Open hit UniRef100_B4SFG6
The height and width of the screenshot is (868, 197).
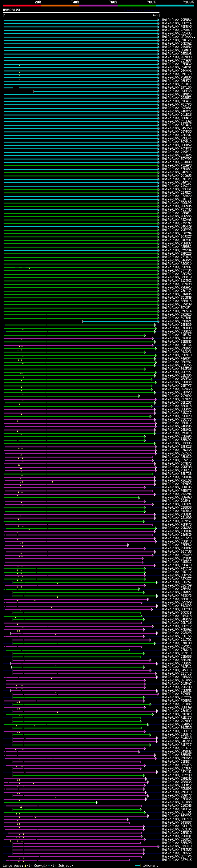click(x=177, y=369)
